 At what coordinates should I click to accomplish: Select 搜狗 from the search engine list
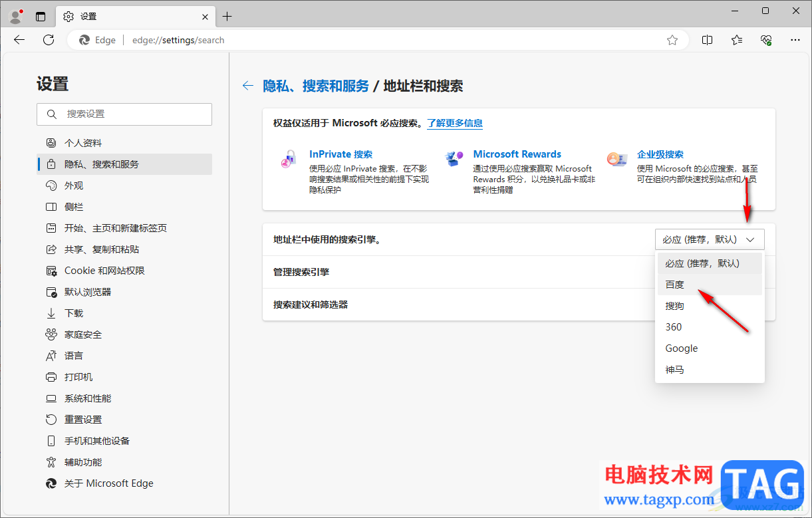pyautogui.click(x=710, y=306)
